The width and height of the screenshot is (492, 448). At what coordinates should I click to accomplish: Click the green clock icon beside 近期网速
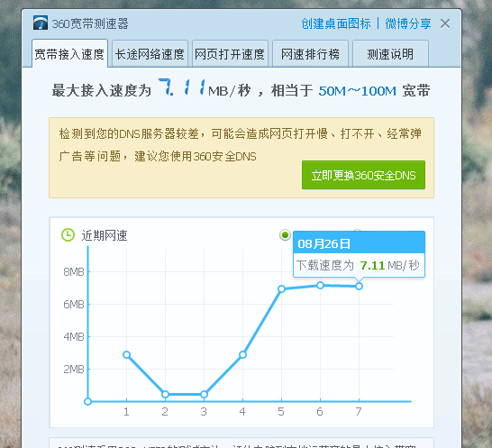(68, 235)
